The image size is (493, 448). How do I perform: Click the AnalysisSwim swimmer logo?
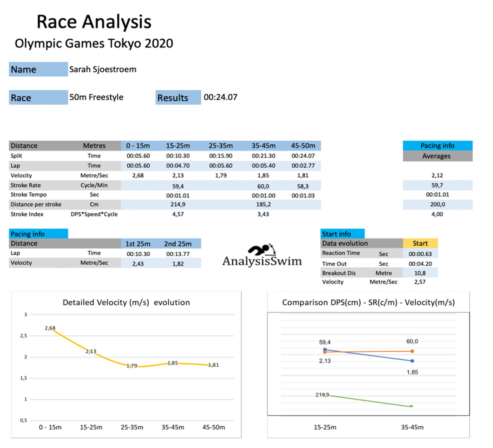tap(262, 256)
